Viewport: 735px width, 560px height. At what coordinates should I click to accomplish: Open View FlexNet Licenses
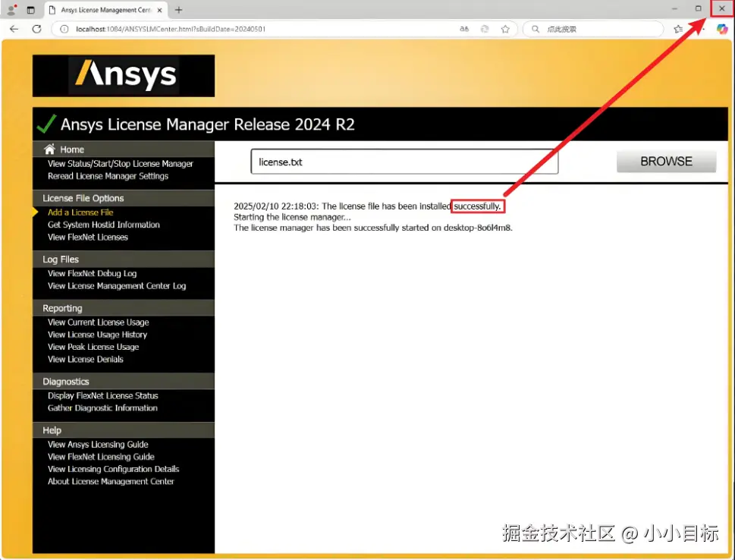tap(88, 238)
